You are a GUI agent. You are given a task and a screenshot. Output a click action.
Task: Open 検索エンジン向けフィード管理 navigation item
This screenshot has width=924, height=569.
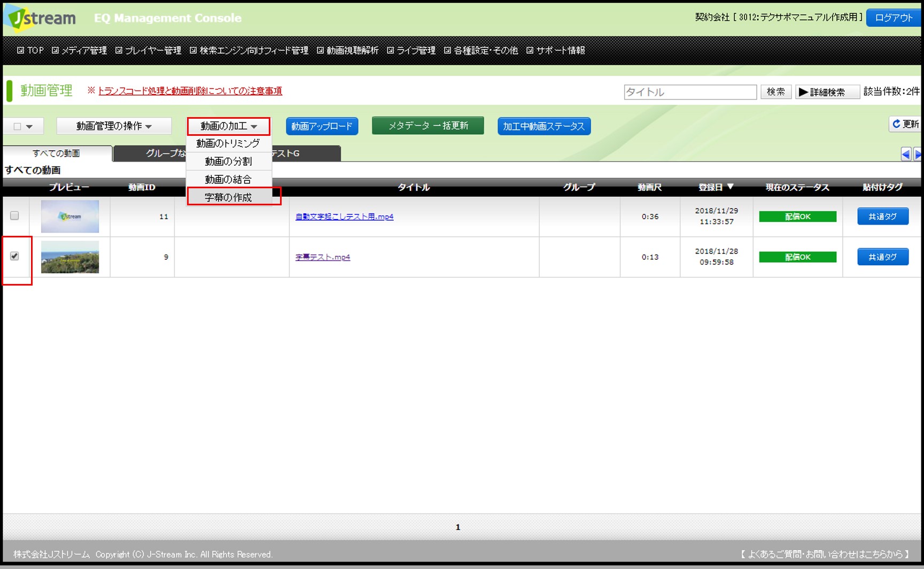249,50
